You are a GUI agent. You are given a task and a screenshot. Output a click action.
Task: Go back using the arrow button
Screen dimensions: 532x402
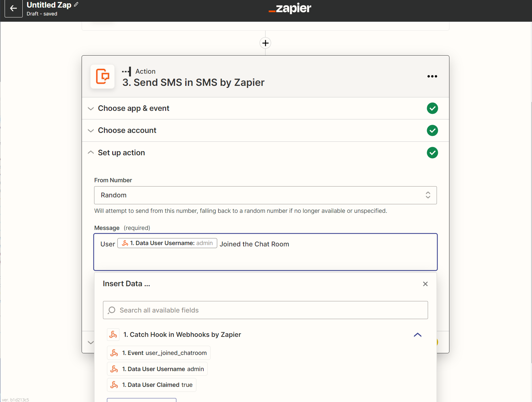[x=13, y=9]
